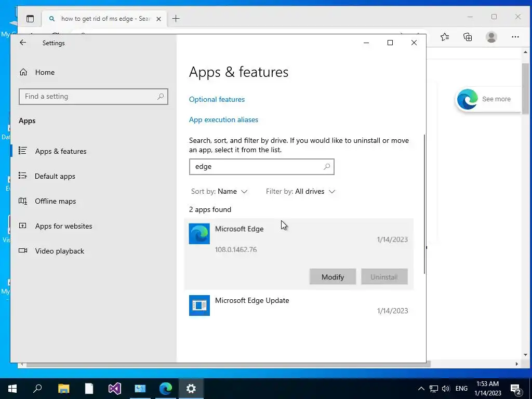The height and width of the screenshot is (399, 532).
Task: Click the Edge horizontal scrollbar right arrow
Action: (x=517, y=364)
